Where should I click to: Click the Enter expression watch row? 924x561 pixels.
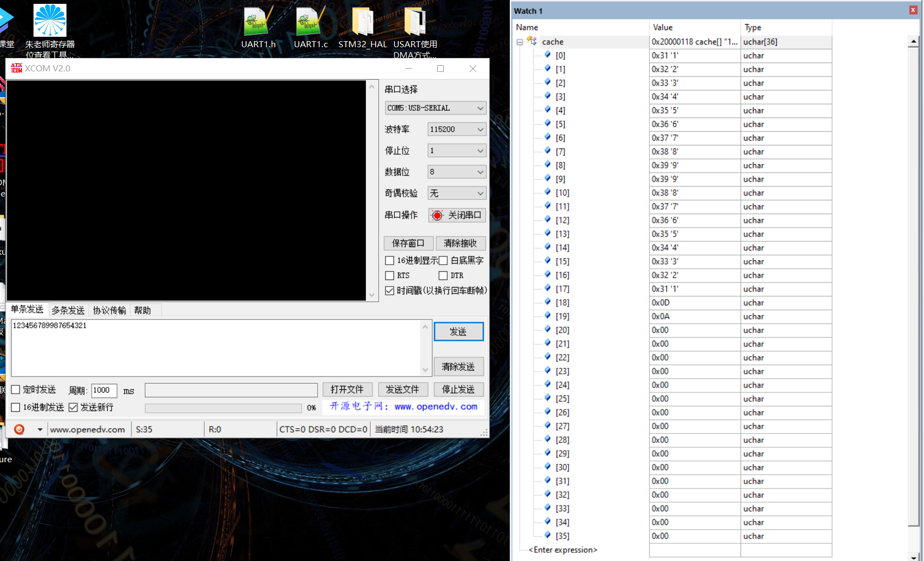point(563,550)
